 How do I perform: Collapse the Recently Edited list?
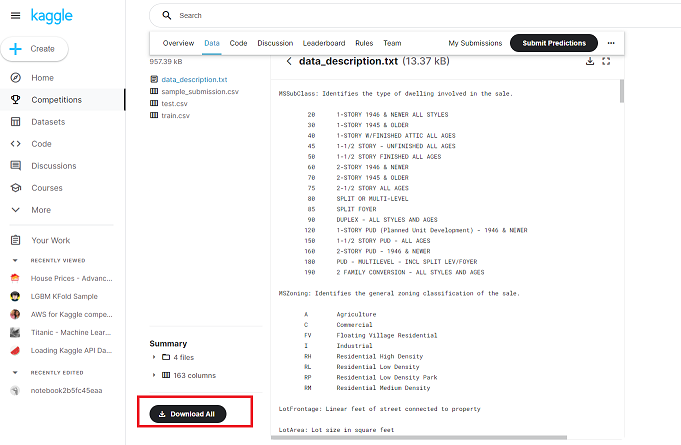15,372
